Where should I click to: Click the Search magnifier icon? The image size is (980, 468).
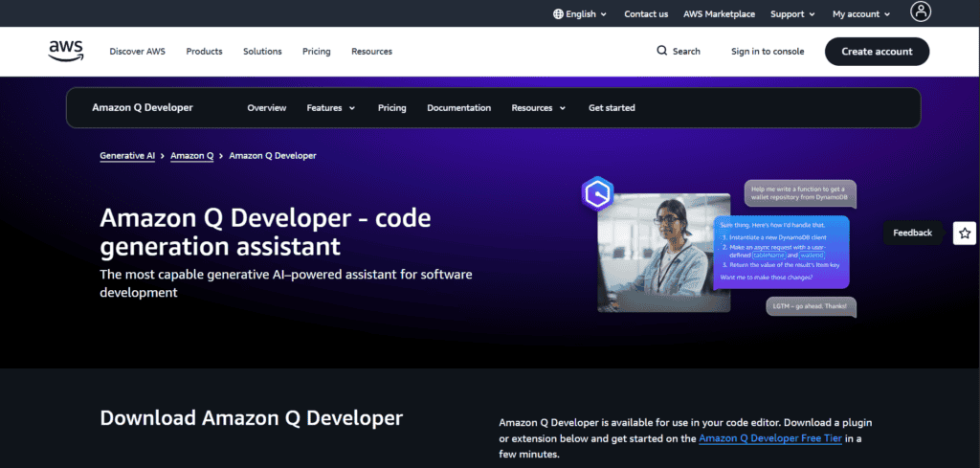click(662, 52)
